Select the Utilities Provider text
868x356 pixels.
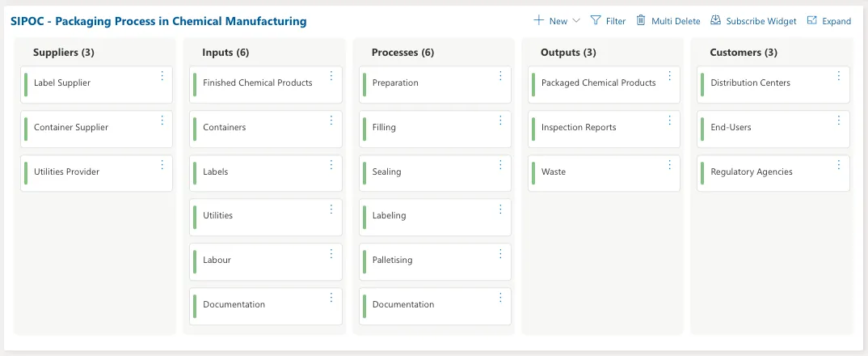click(x=66, y=172)
